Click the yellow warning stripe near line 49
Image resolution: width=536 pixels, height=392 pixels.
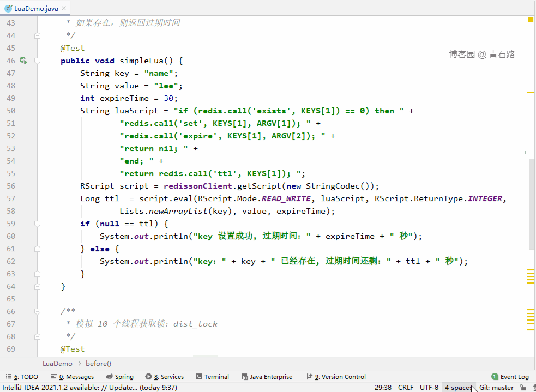coord(531,92)
